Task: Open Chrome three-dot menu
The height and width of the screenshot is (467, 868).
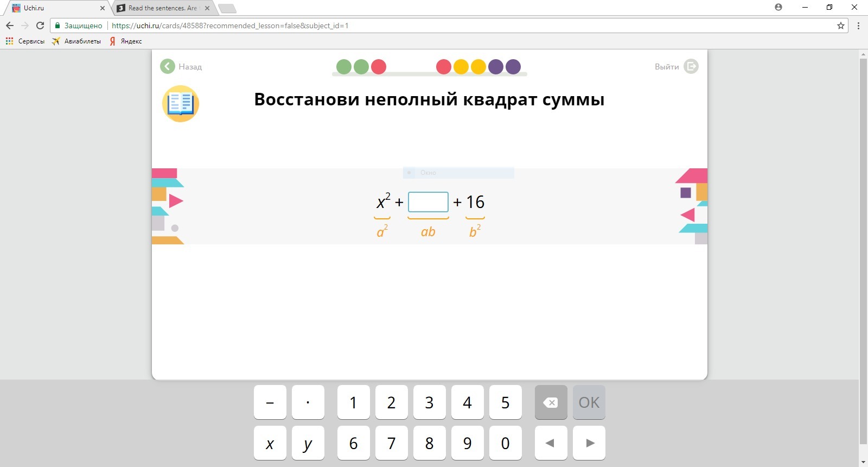Action: point(858,26)
